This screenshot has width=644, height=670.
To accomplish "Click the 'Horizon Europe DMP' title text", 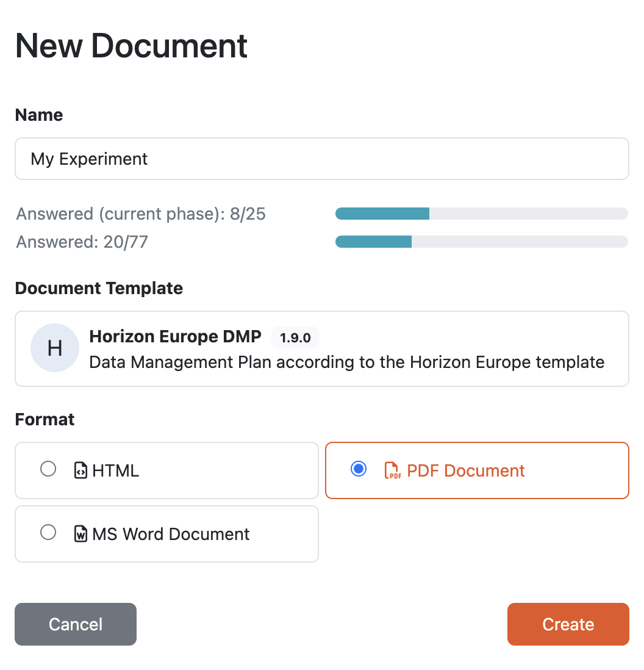I will [175, 337].
